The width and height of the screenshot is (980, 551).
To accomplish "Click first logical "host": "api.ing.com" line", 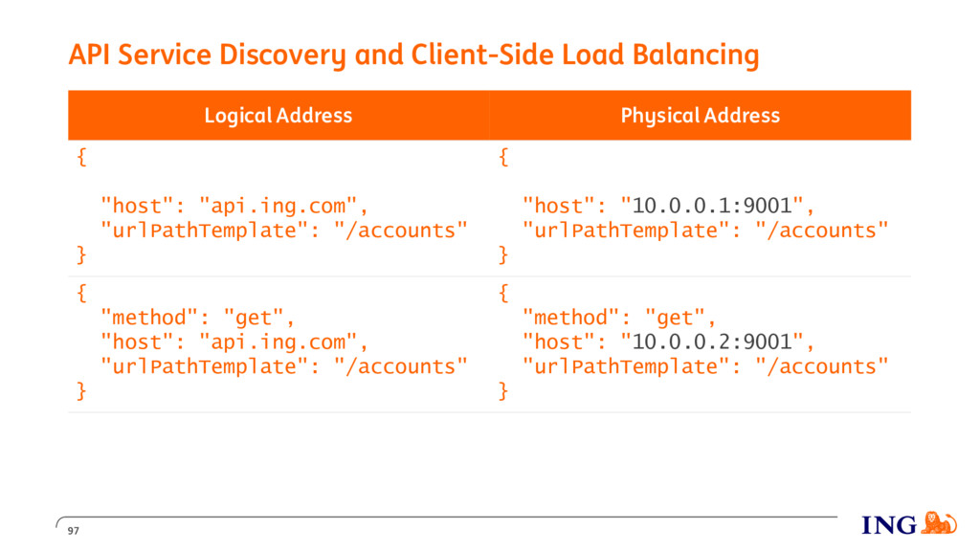I will tap(234, 206).
